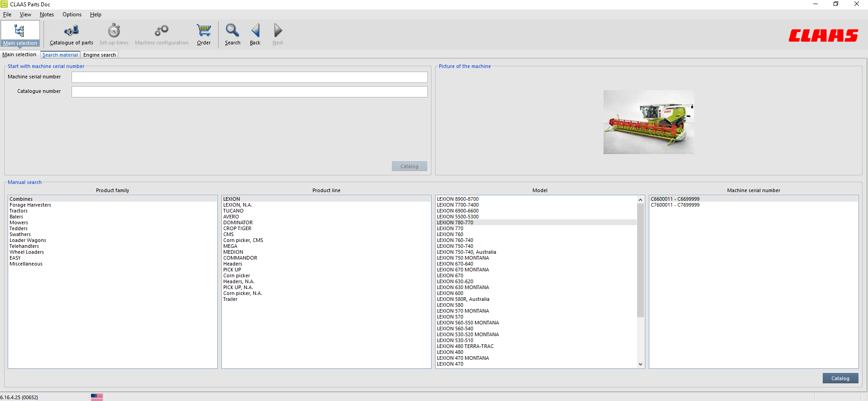The width and height of the screenshot is (868, 401).
Task: Select Trailer product line
Action: click(326, 299)
